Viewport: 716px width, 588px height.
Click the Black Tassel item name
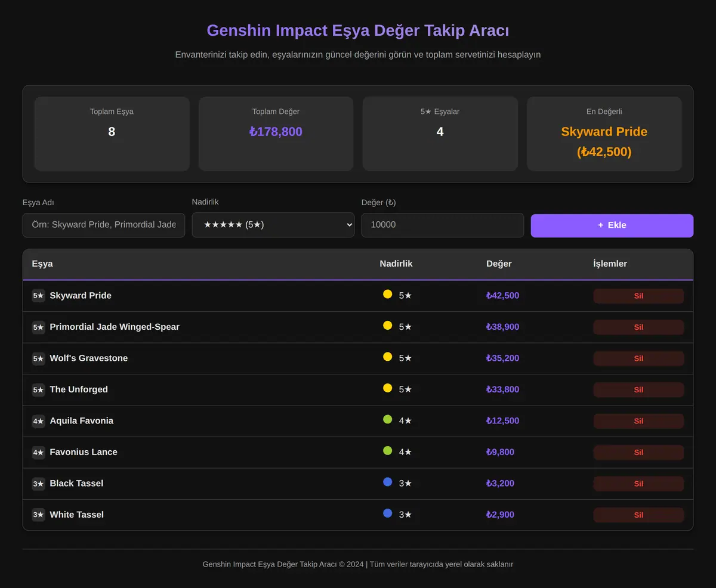(x=76, y=484)
